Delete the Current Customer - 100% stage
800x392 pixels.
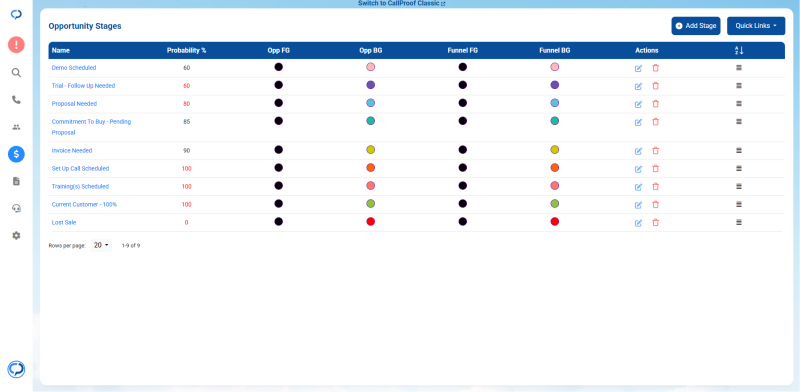pos(656,205)
